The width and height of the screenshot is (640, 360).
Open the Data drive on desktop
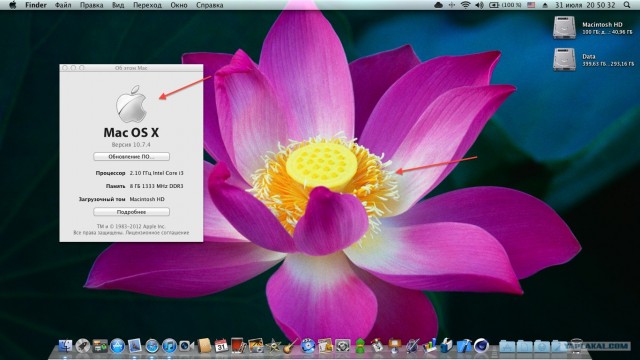pos(564,59)
